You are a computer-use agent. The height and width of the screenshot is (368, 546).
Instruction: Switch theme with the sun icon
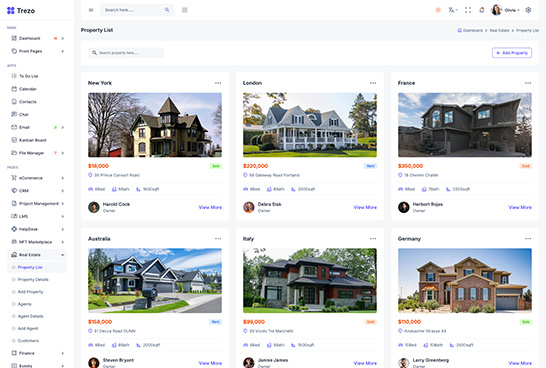438,10
